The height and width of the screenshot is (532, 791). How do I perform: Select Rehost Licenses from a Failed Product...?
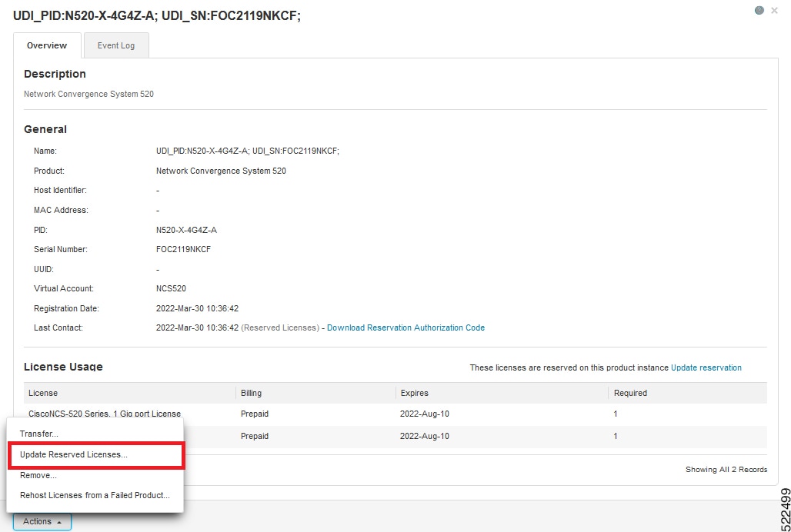coord(95,495)
